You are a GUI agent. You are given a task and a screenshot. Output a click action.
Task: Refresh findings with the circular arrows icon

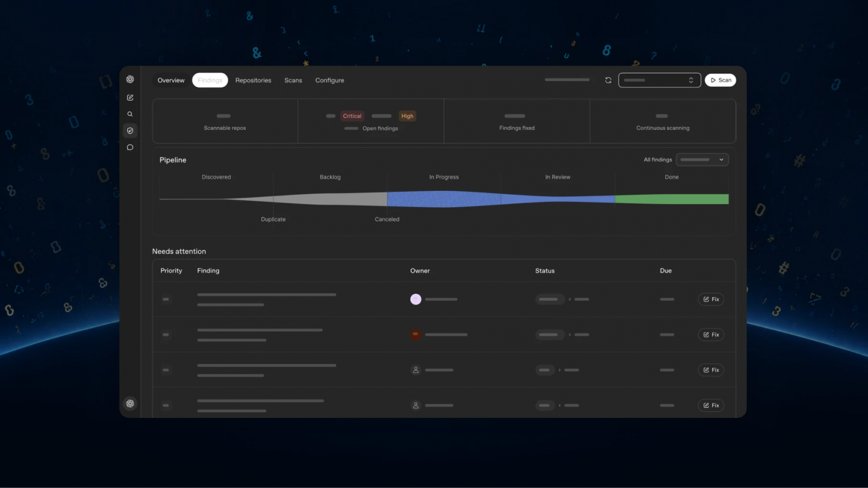608,80
